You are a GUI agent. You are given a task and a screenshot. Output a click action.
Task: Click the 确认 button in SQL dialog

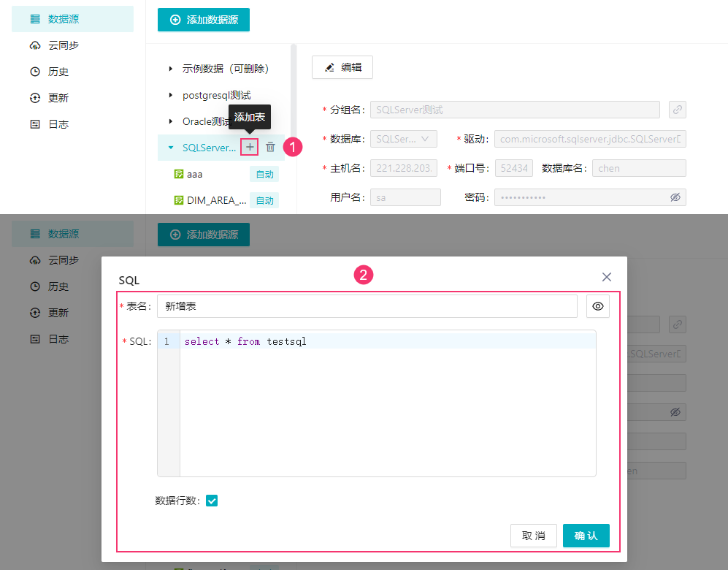(586, 536)
